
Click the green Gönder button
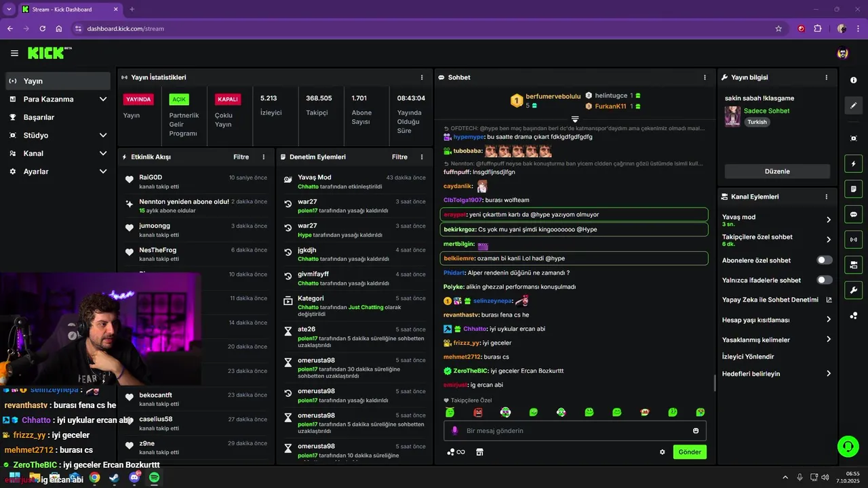tap(690, 452)
